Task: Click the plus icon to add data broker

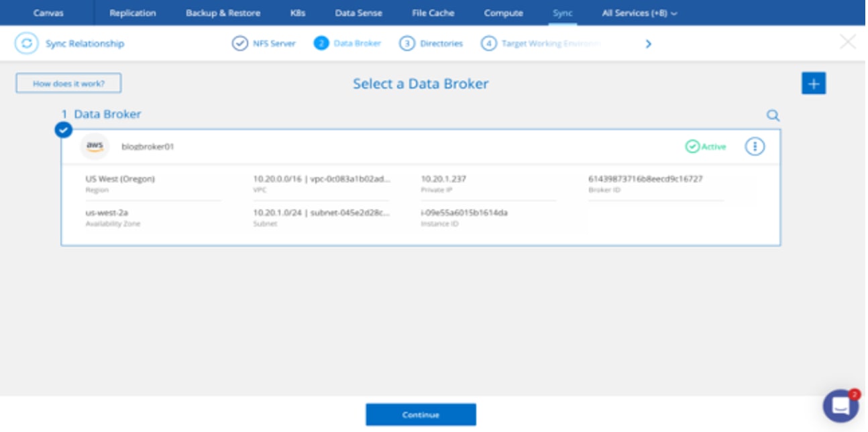Action: pos(813,84)
